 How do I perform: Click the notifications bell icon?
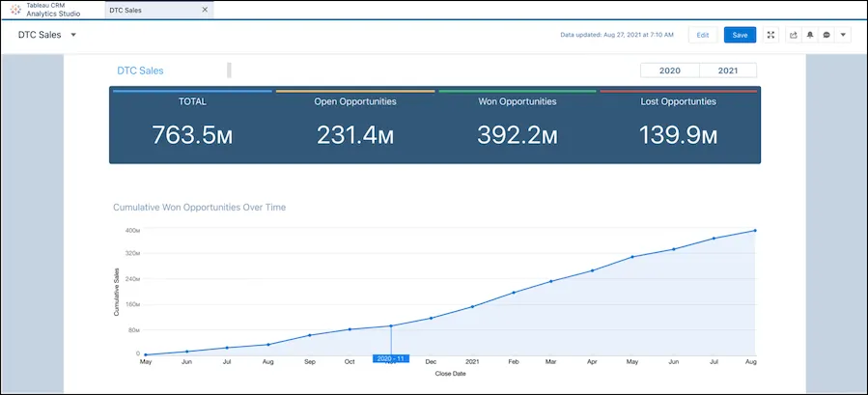click(810, 35)
